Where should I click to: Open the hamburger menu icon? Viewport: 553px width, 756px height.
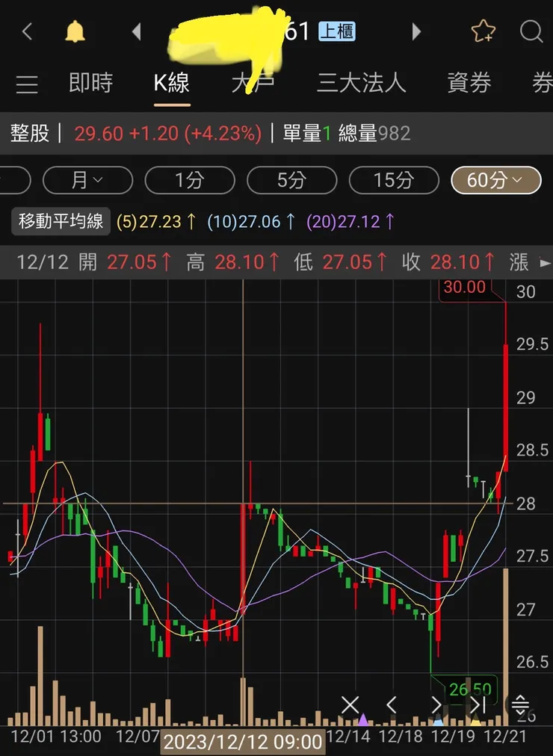pyautogui.click(x=27, y=84)
